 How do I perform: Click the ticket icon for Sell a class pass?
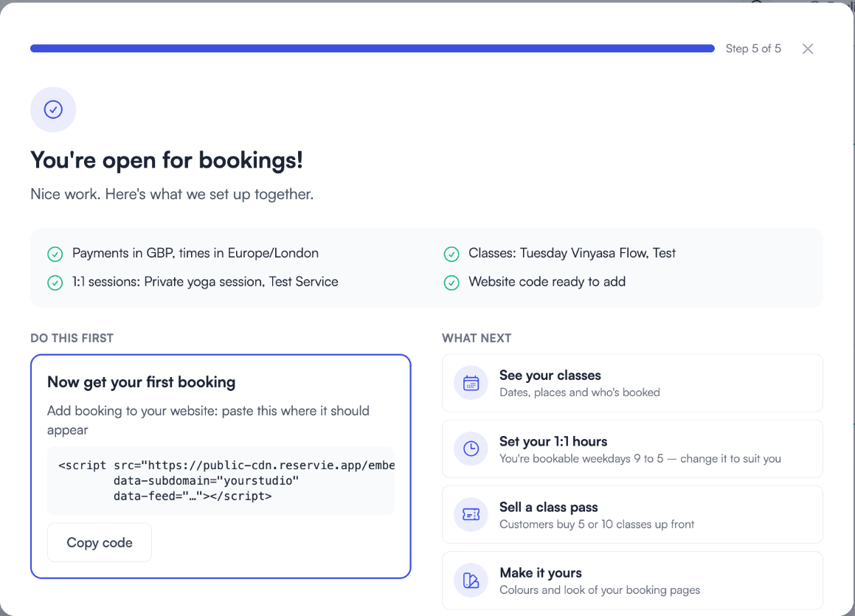[x=471, y=514]
